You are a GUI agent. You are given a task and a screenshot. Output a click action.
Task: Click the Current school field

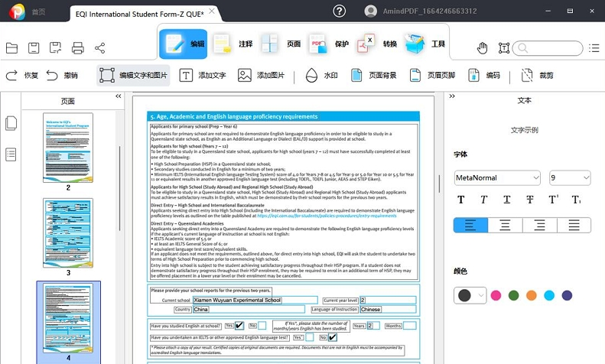point(255,300)
